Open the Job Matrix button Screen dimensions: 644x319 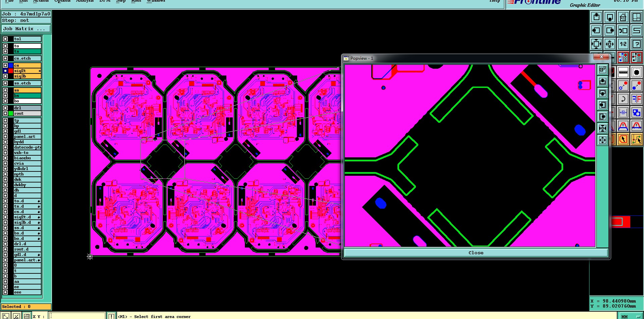pyautogui.click(x=26, y=29)
